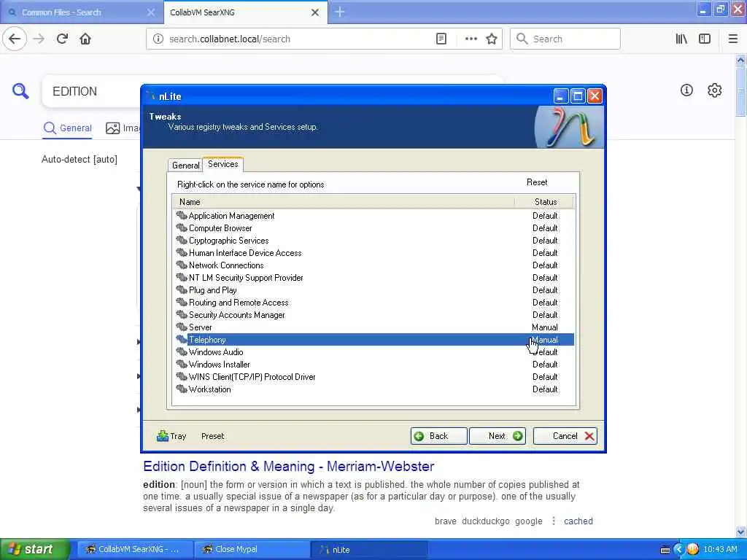
Task: Open the Auto-detect language dropdown
Action: click(80, 159)
